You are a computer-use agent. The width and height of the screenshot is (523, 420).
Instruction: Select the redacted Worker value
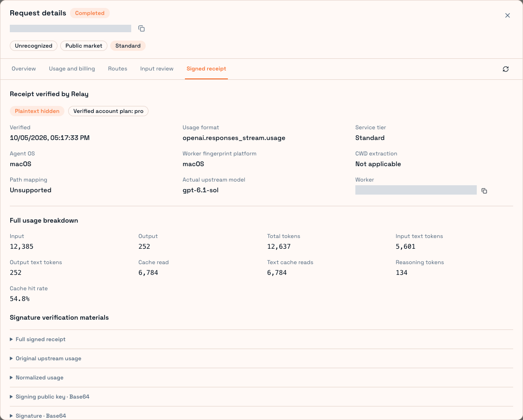(416, 190)
